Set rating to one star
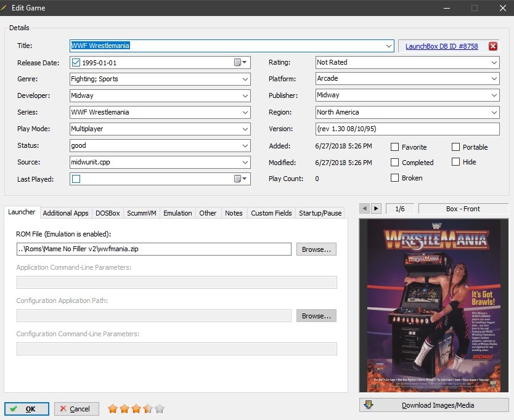This screenshot has height=420, width=514. click(x=113, y=408)
